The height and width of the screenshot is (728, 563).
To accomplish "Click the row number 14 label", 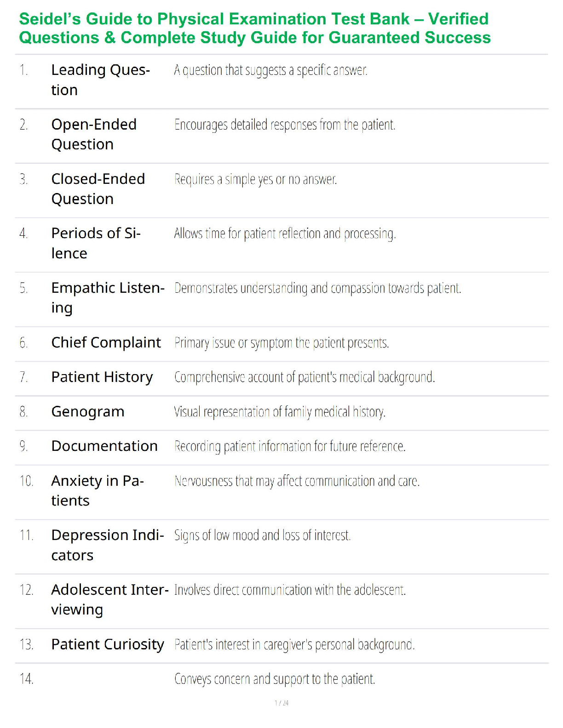I will tap(26, 679).
